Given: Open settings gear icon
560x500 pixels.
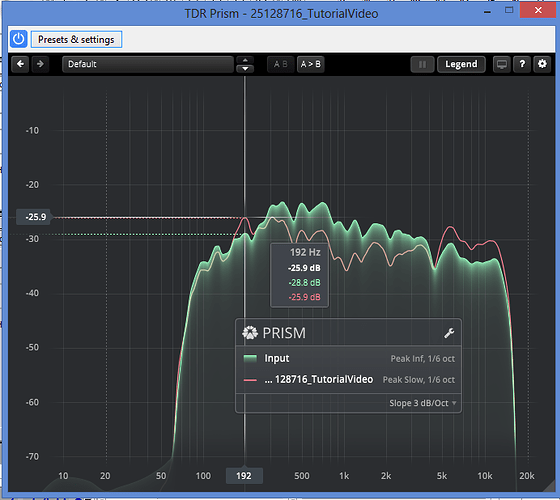Looking at the screenshot, I should coord(542,64).
